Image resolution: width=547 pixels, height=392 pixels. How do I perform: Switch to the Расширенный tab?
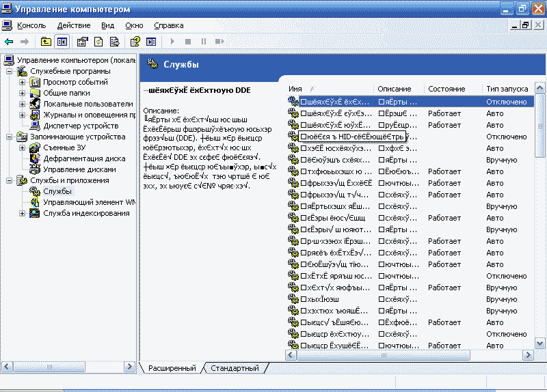pyautogui.click(x=172, y=368)
